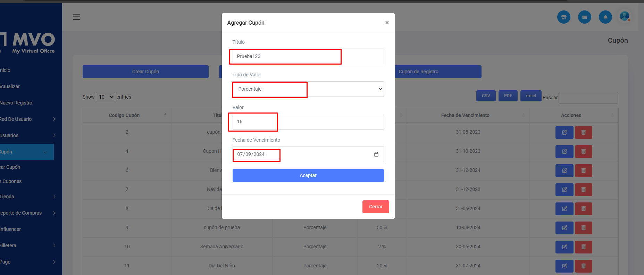The height and width of the screenshot is (275, 644).
Task: Click the store icon in top bar
Action: point(563,17)
